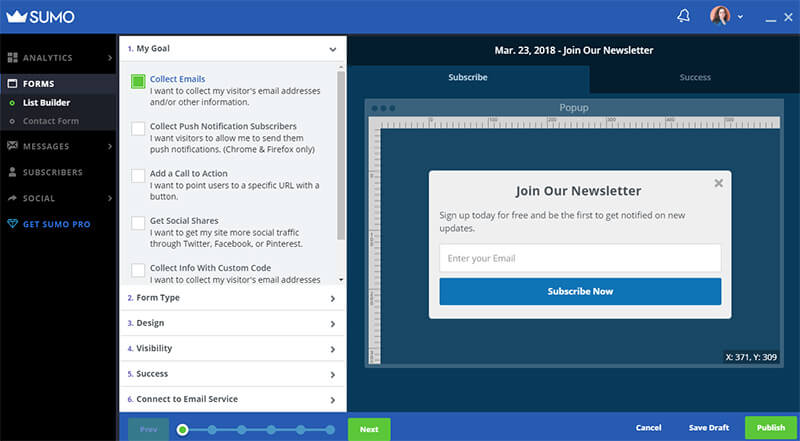Click the Social share arrow icon
This screenshot has height=441, width=800.
(x=13, y=198)
